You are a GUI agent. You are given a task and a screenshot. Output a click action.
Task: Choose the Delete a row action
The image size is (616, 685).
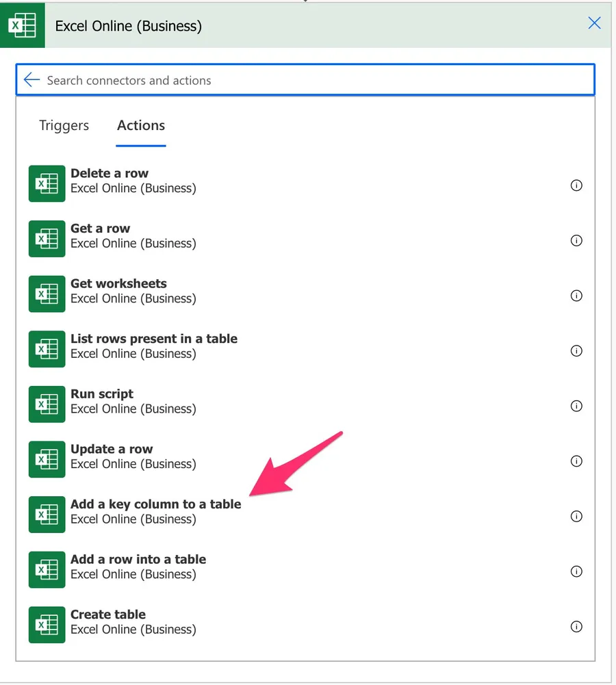click(x=110, y=174)
